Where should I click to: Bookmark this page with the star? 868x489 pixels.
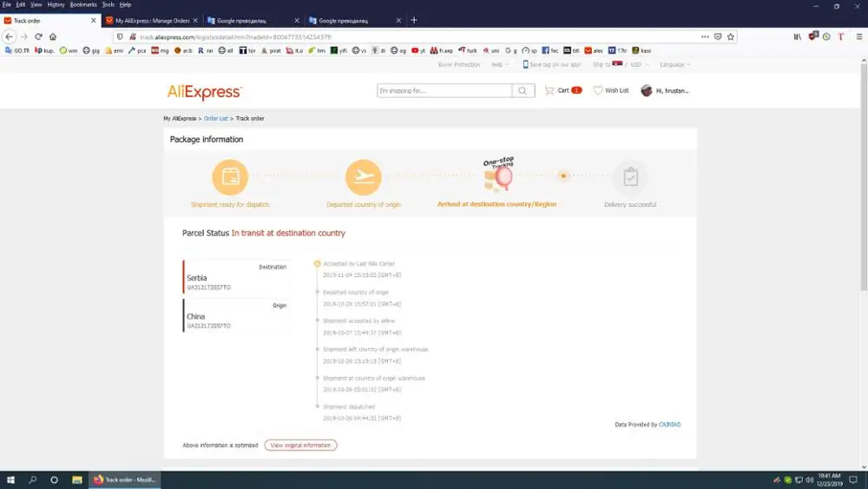tap(731, 36)
